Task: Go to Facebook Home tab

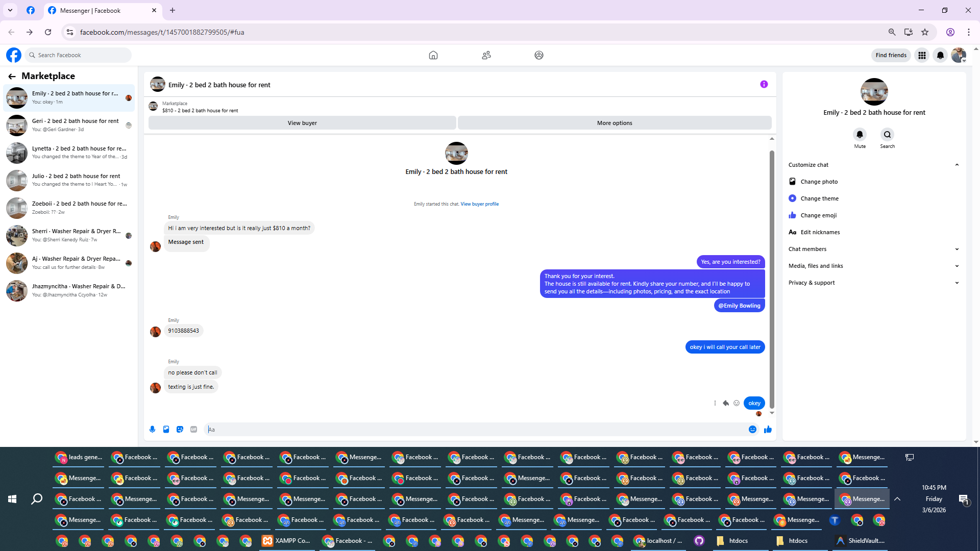Action: (433, 55)
